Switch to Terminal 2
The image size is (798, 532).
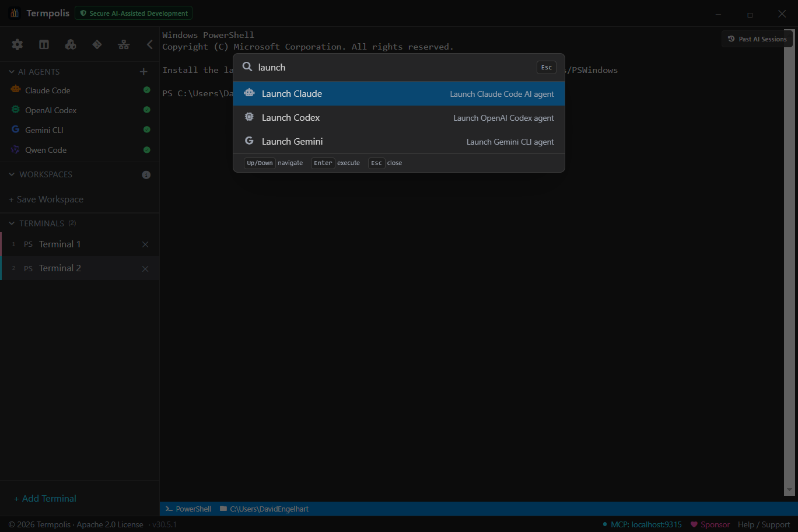(80, 268)
